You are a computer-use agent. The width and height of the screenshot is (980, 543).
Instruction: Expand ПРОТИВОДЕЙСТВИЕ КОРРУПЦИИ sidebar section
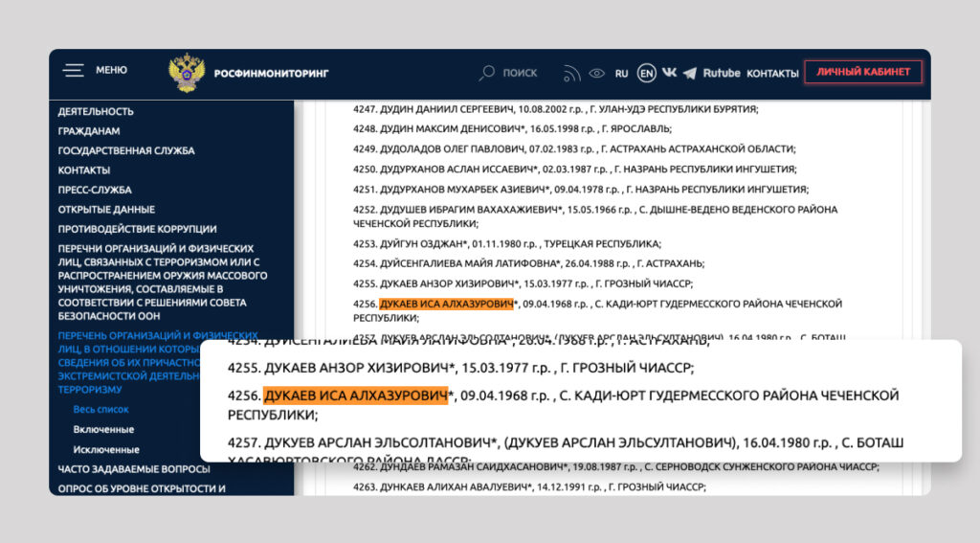tap(137, 229)
